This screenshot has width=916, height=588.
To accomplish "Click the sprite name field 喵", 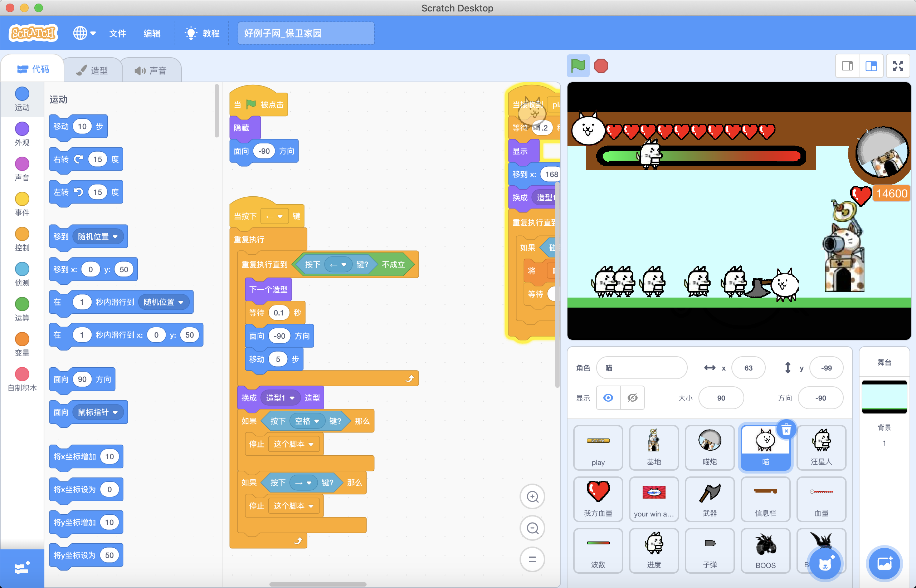I will coord(642,368).
